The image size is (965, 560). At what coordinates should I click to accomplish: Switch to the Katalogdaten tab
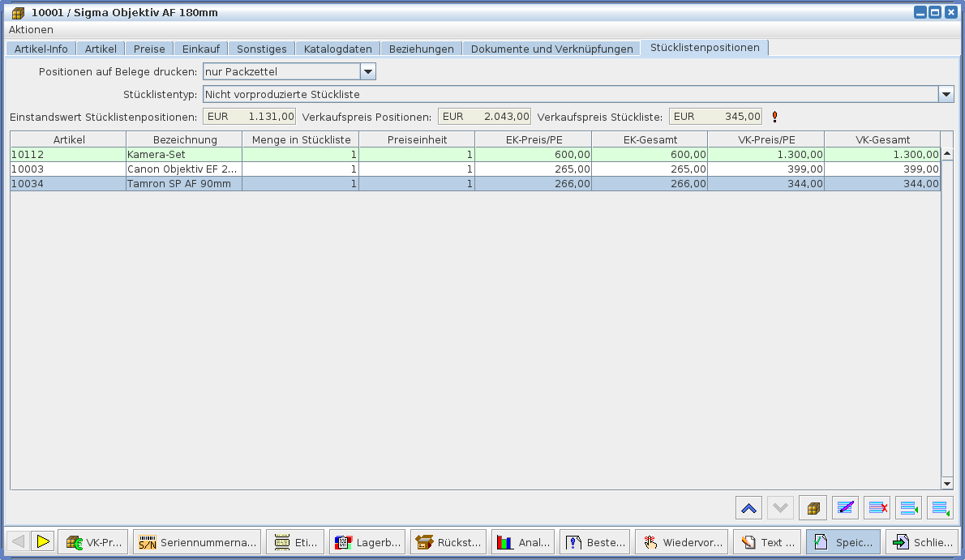pyautogui.click(x=337, y=49)
